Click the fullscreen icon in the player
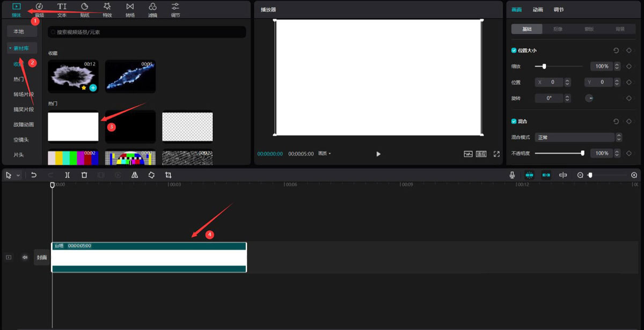Screen dimensions: 644x330 [496, 154]
